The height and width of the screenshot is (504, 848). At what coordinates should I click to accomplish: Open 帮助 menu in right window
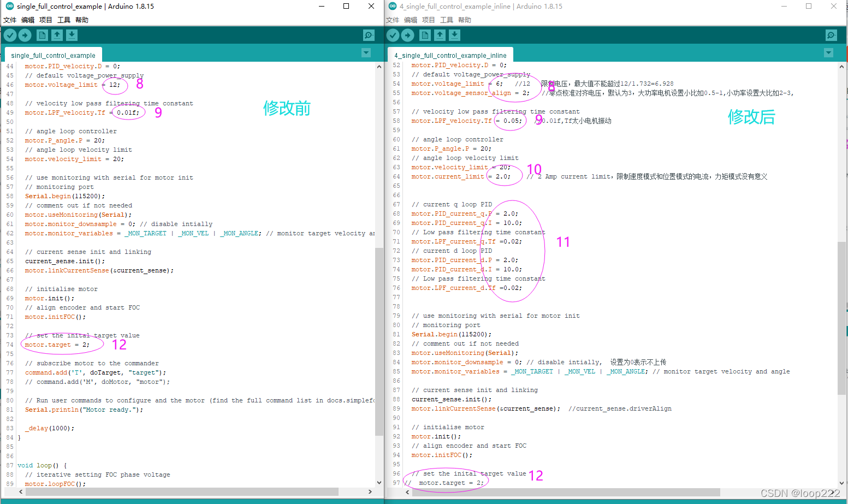(x=465, y=20)
